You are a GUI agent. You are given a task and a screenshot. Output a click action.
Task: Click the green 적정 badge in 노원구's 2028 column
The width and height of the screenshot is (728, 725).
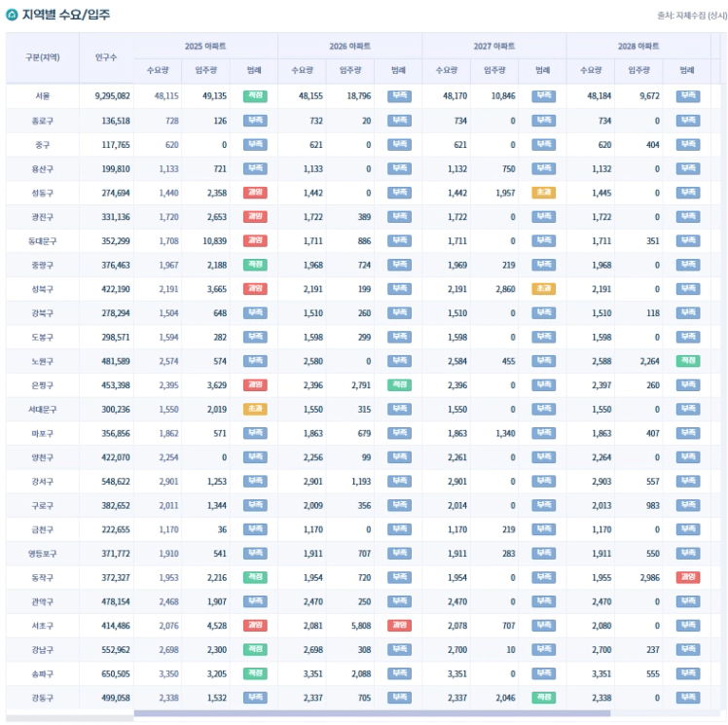coord(687,361)
